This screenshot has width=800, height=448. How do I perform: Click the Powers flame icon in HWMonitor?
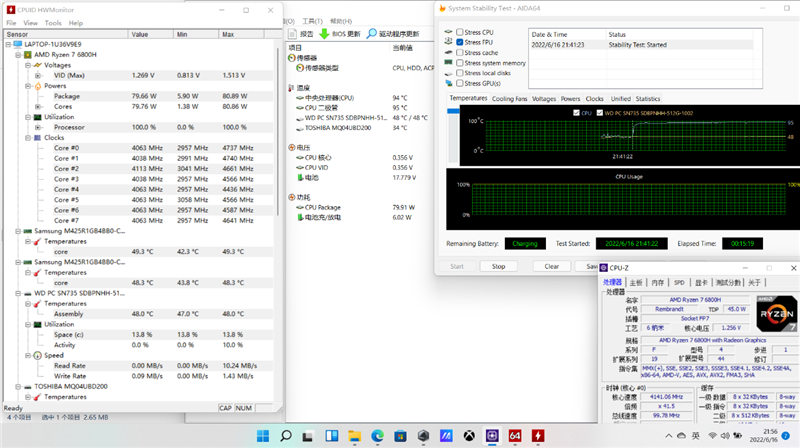[x=38, y=86]
